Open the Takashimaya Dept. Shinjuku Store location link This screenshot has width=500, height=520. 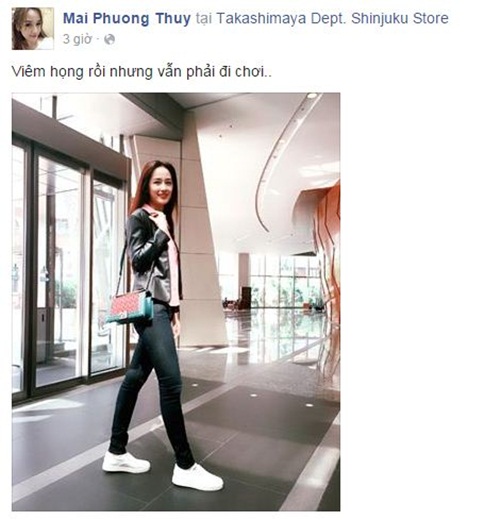click(332, 18)
